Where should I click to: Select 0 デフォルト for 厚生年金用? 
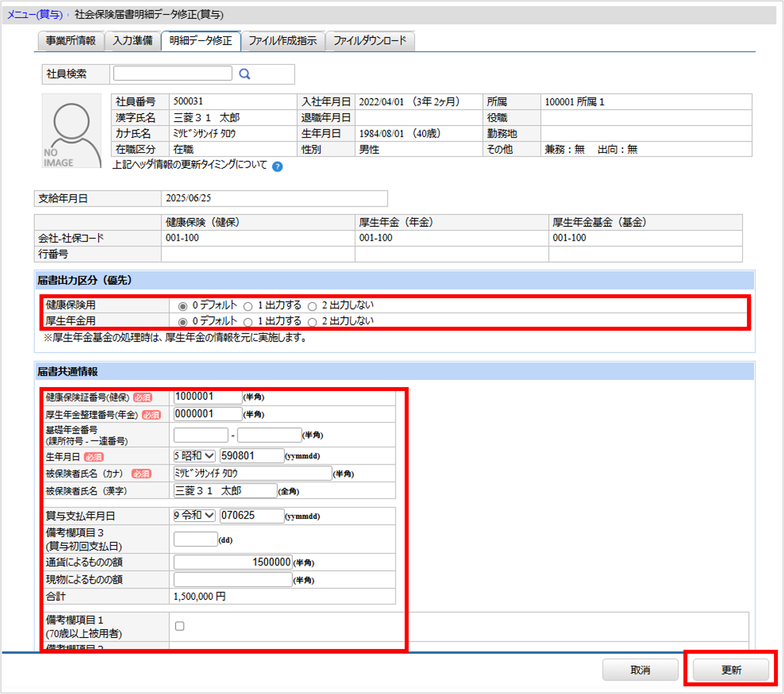183,322
